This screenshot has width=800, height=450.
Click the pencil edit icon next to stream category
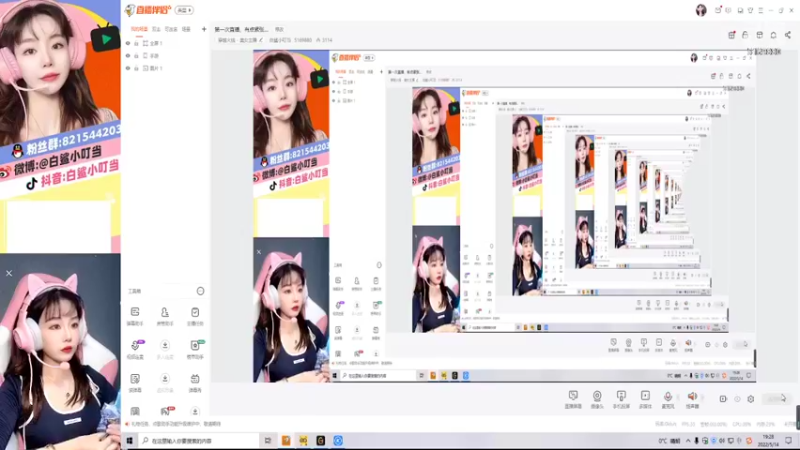coord(261,40)
